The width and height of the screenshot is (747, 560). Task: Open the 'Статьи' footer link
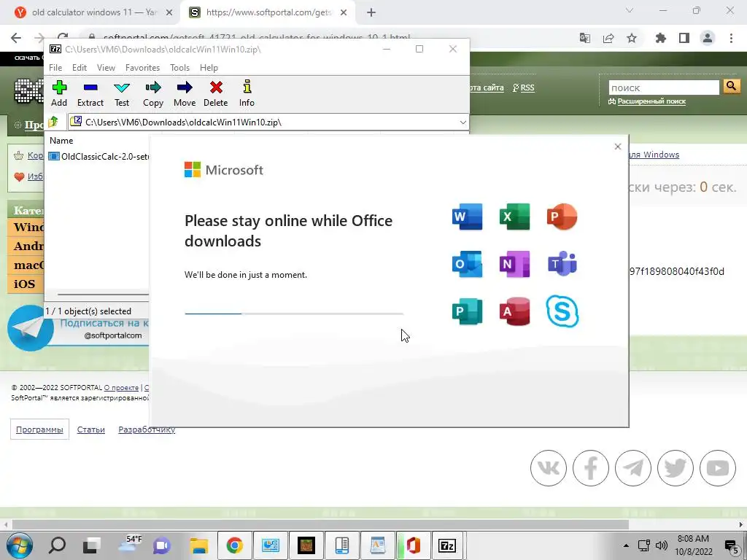click(x=90, y=429)
